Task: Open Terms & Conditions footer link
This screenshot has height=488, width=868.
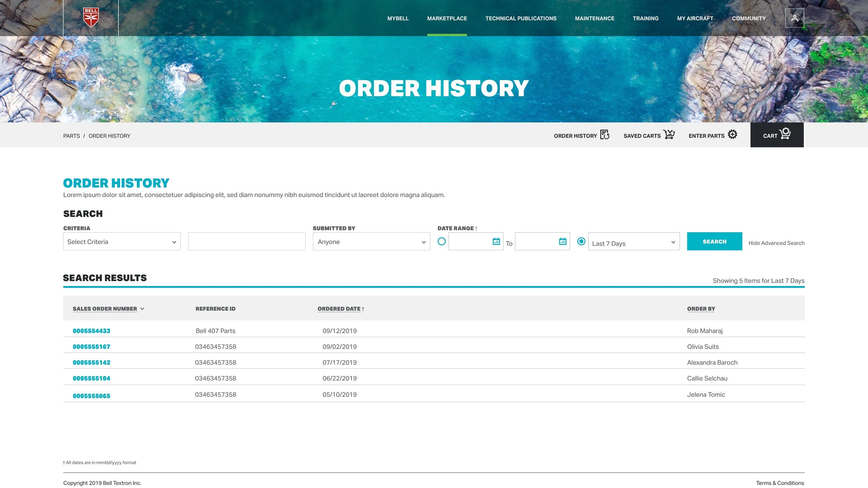Action: [780, 483]
